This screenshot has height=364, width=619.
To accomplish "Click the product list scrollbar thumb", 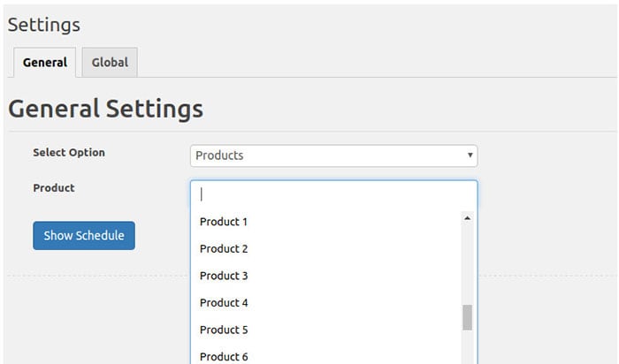I will tap(467, 317).
